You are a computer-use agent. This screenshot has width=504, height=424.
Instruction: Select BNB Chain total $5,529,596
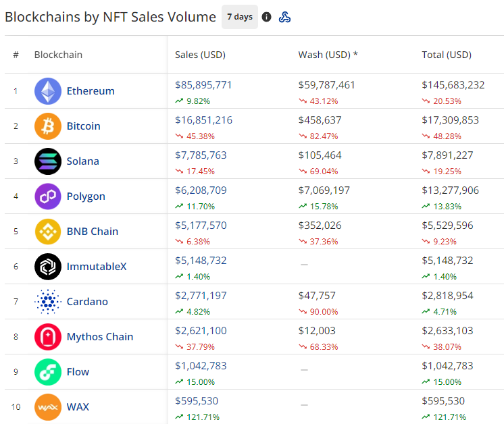coord(447,226)
